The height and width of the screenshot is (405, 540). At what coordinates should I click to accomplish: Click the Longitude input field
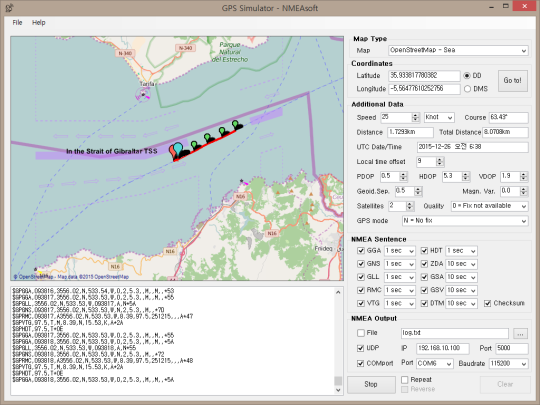point(424,89)
